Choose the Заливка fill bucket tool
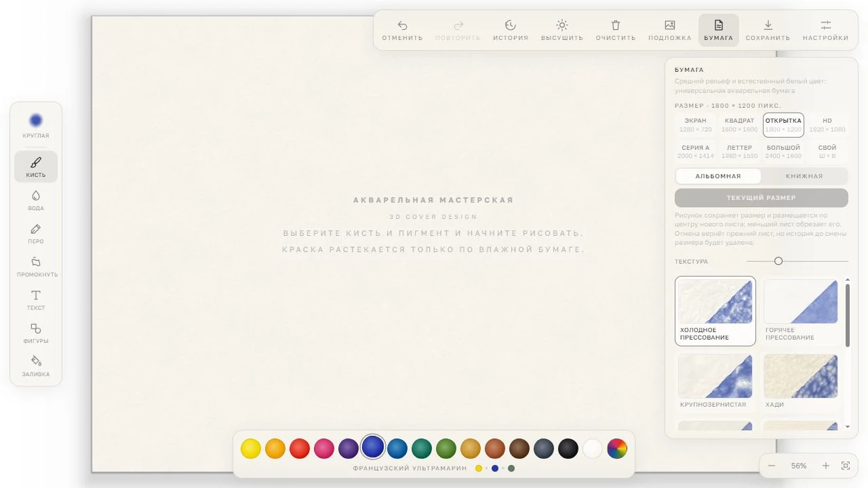 pos(36,366)
